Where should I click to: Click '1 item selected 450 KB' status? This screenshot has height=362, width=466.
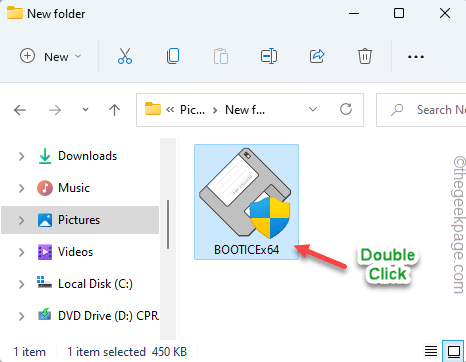(x=127, y=352)
